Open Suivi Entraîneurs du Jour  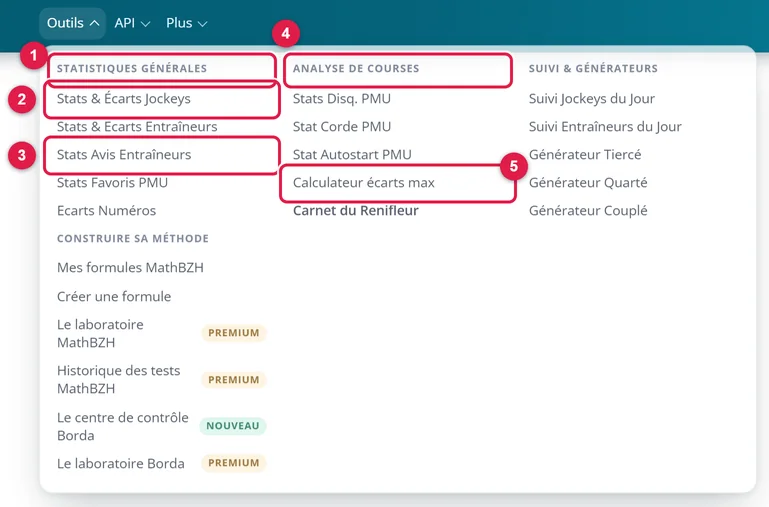pyautogui.click(x=605, y=127)
